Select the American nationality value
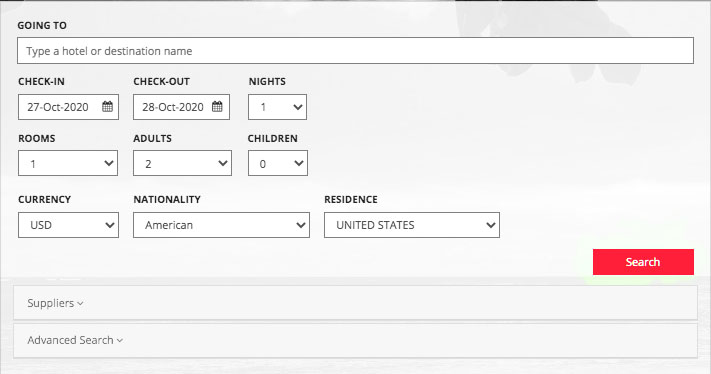711x374 pixels. (x=169, y=225)
